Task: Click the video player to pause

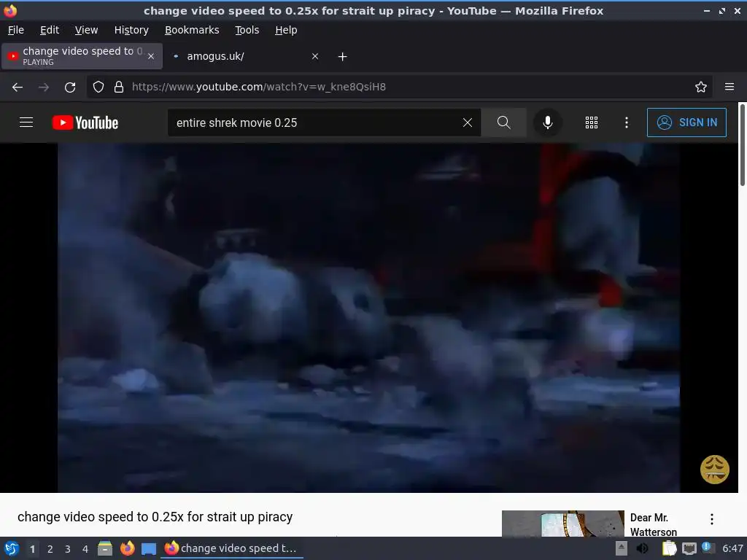Action: point(368,318)
